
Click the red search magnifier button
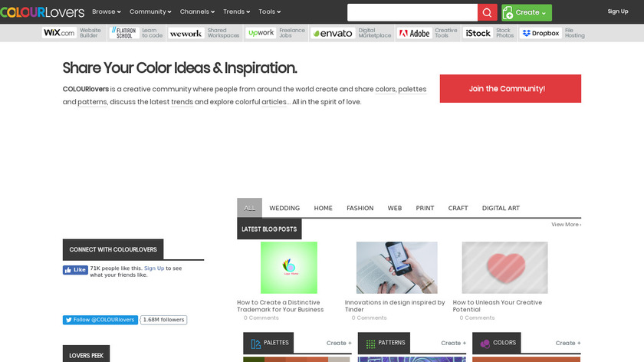tap(487, 12)
